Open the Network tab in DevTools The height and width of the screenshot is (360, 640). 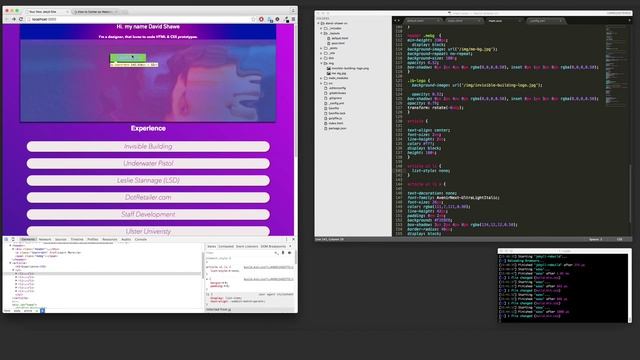[45, 239]
